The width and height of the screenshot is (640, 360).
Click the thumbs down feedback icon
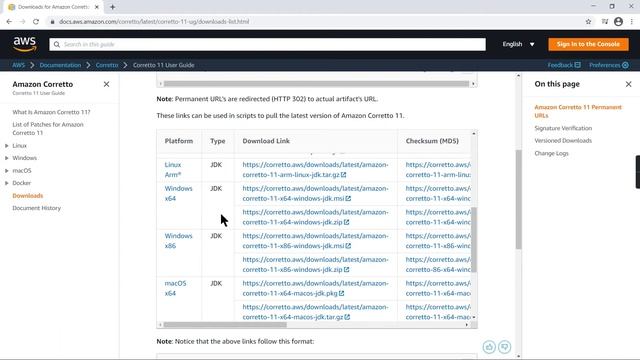[x=504, y=347]
